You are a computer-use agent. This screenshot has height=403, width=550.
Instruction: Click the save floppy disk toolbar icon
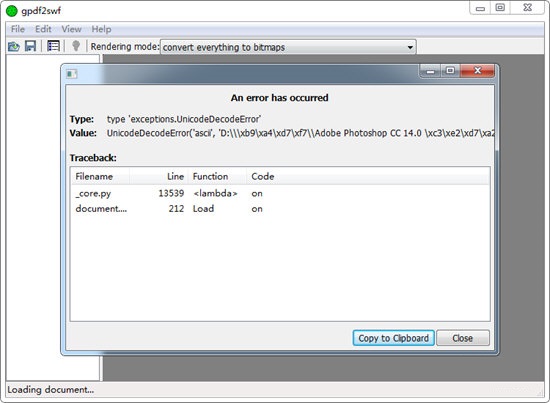(x=31, y=46)
